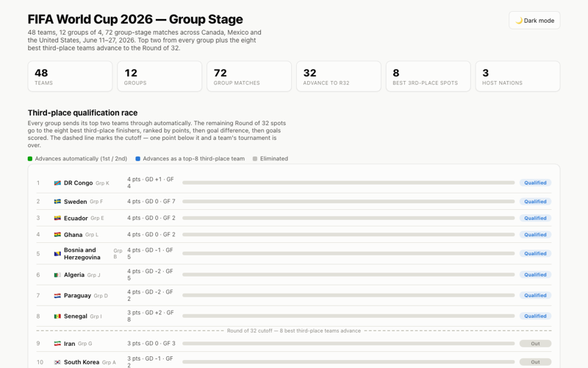The height and width of the screenshot is (368, 588).
Task: Click the progress bar in Sweden's row
Action: click(348, 202)
